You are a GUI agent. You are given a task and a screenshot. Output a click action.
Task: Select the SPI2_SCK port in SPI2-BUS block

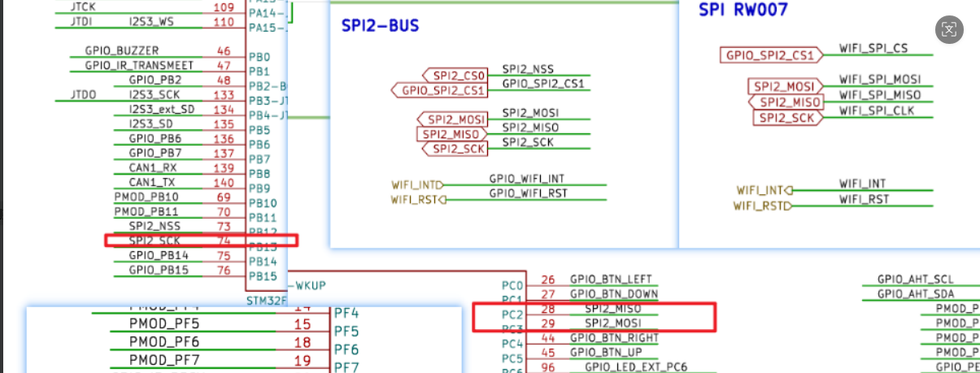tap(454, 149)
